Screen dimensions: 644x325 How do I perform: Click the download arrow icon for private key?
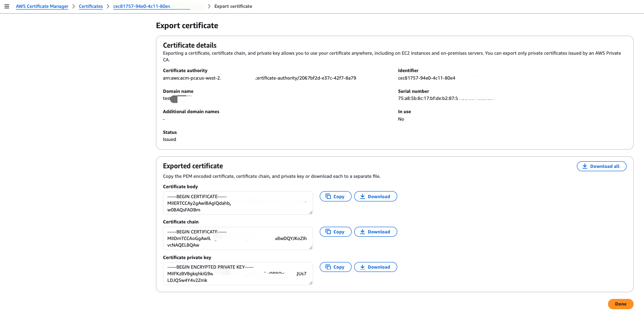click(x=362, y=267)
